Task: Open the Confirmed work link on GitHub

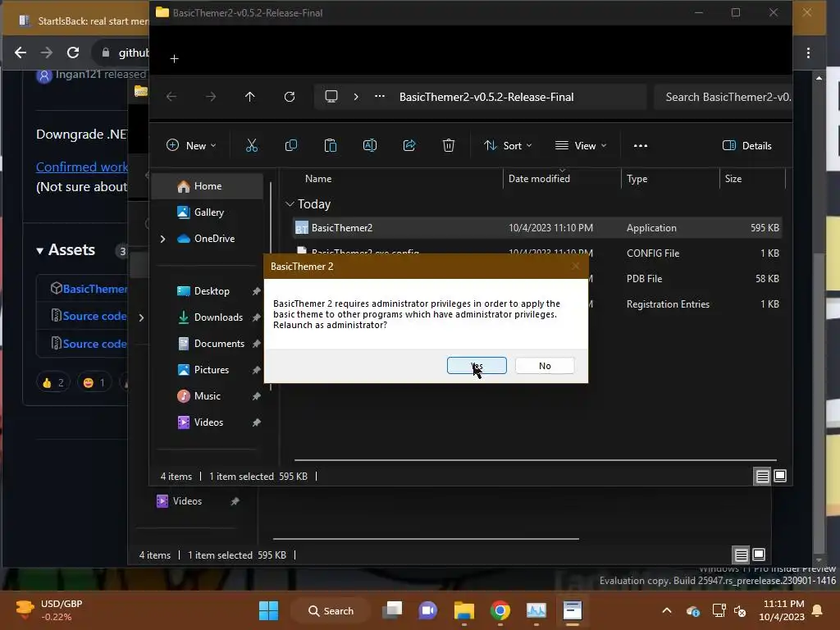Action: coord(82,167)
